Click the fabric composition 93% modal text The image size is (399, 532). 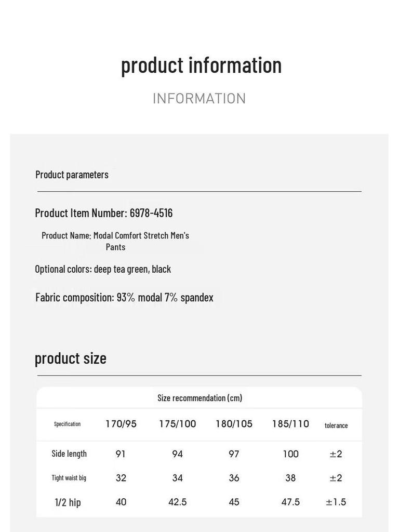point(124,298)
